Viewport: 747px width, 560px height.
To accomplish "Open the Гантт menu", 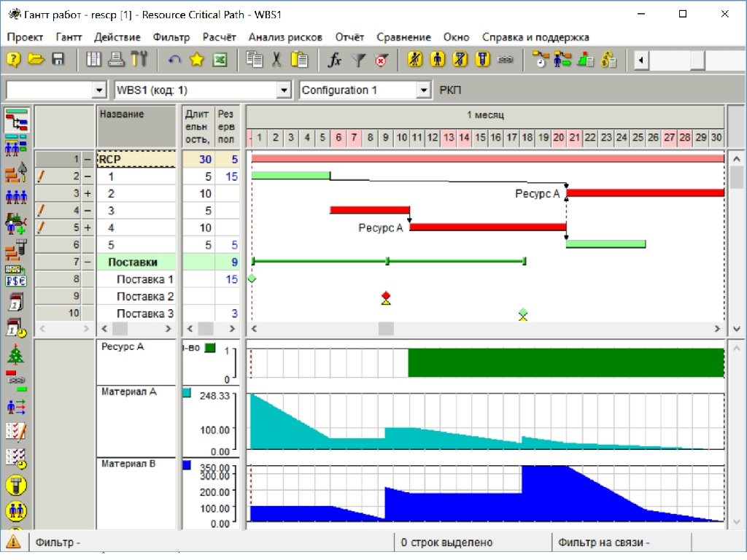I will (x=69, y=37).
